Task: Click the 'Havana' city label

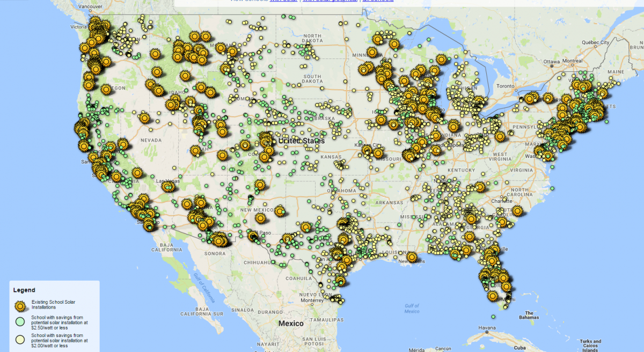Action: point(487,328)
